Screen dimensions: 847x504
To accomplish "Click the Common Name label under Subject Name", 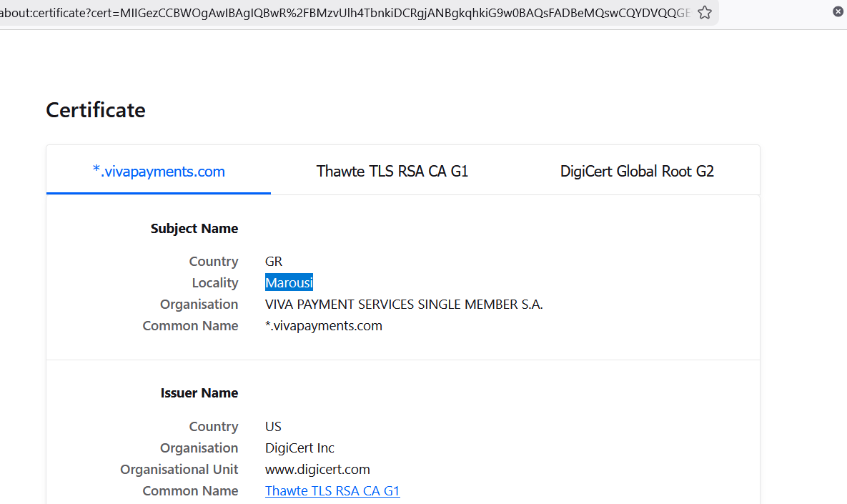I will 191,326.
